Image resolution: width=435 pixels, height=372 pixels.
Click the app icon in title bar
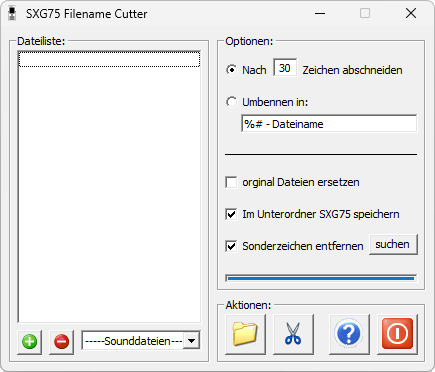click(x=12, y=14)
